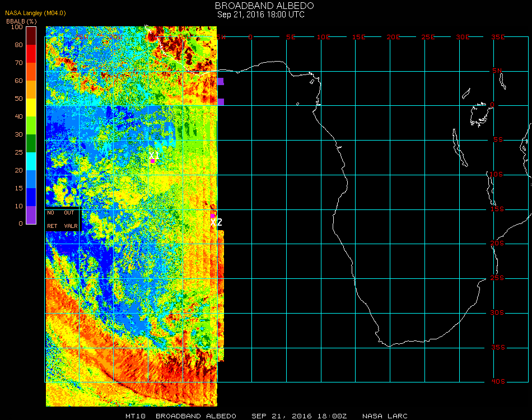Click the 40 label on the color scale
Image resolution: width=532 pixels, height=420 pixels.
pyautogui.click(x=18, y=116)
